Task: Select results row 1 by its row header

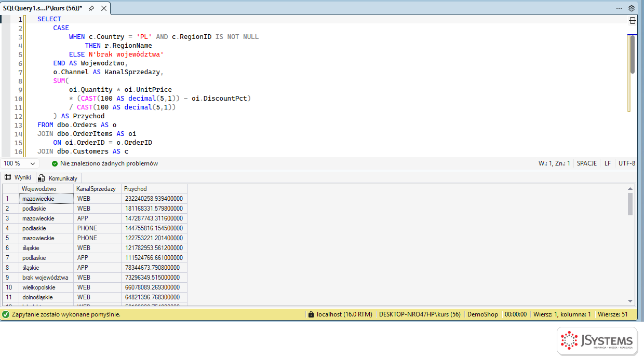Action: [x=11, y=199]
